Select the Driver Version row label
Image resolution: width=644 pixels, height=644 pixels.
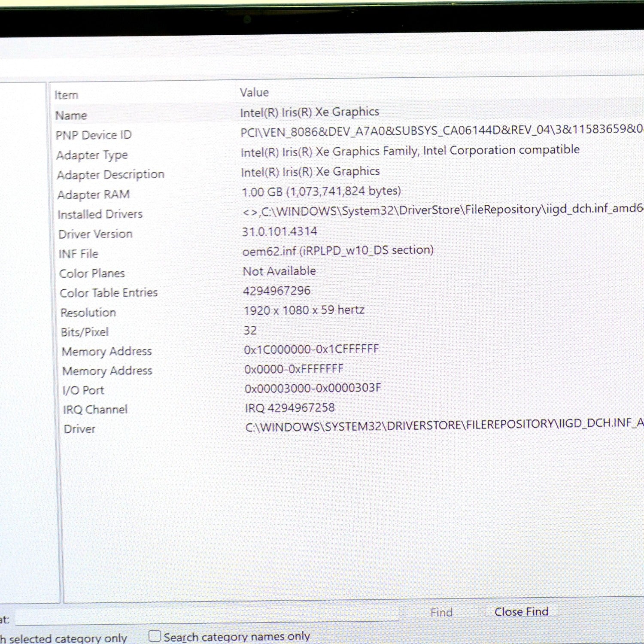pos(95,234)
